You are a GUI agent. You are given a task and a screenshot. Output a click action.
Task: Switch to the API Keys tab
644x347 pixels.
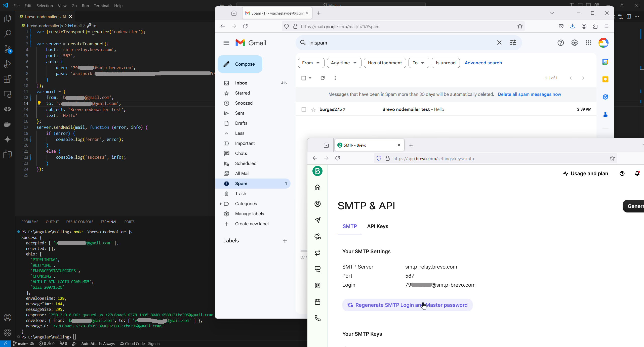pyautogui.click(x=378, y=226)
